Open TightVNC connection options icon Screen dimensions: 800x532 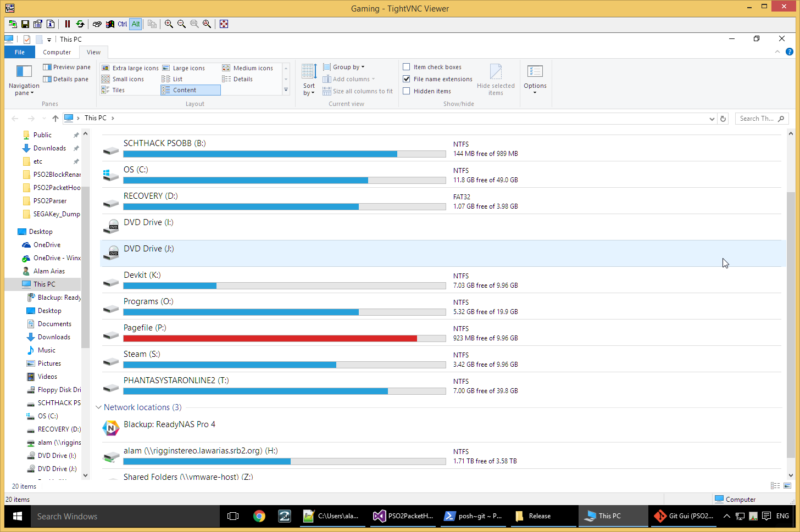click(38, 24)
